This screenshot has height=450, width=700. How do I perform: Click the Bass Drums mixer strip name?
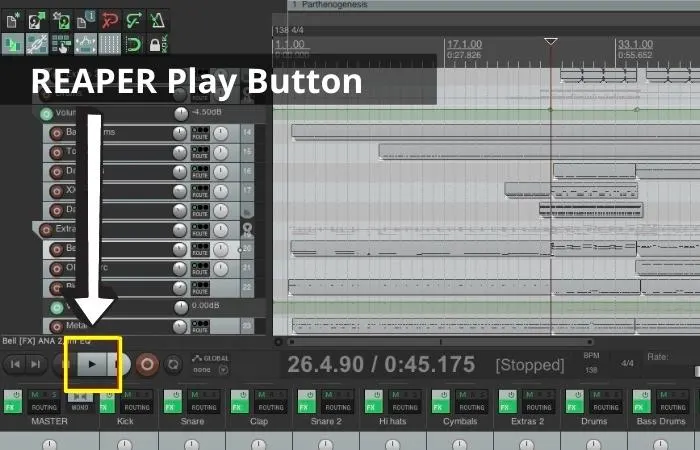coord(661,421)
